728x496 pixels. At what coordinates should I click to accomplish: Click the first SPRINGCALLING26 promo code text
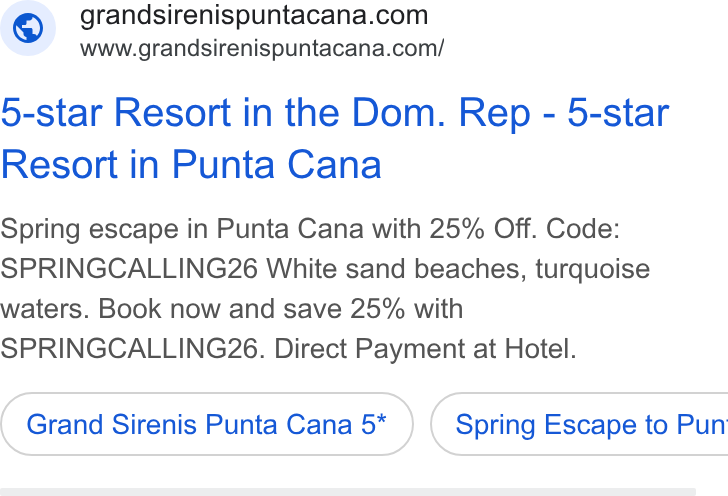129,269
